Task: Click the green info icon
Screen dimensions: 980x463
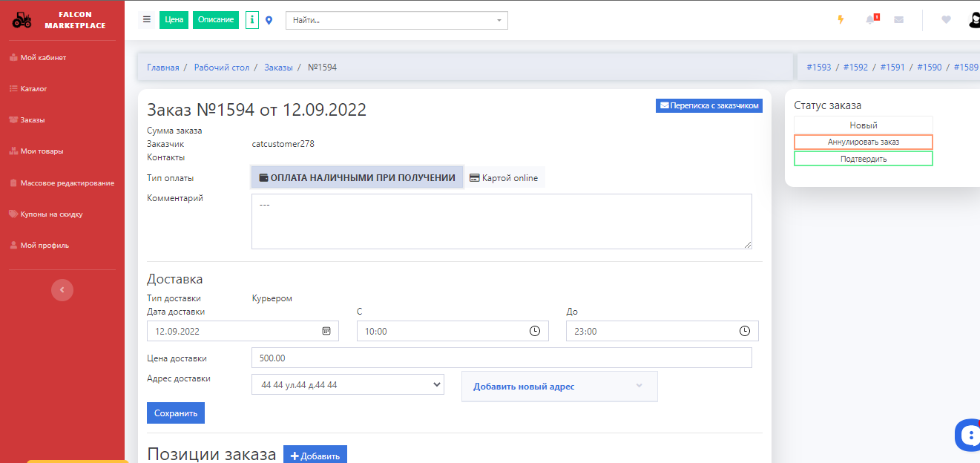Action: click(252, 20)
